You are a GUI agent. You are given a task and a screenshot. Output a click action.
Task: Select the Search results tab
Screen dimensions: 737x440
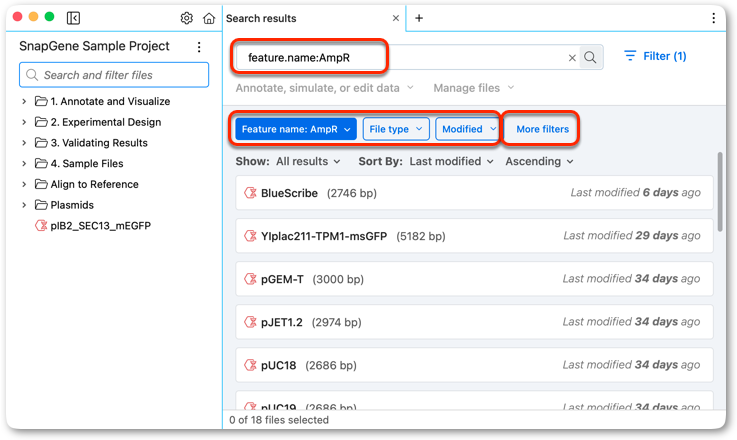[x=261, y=18]
